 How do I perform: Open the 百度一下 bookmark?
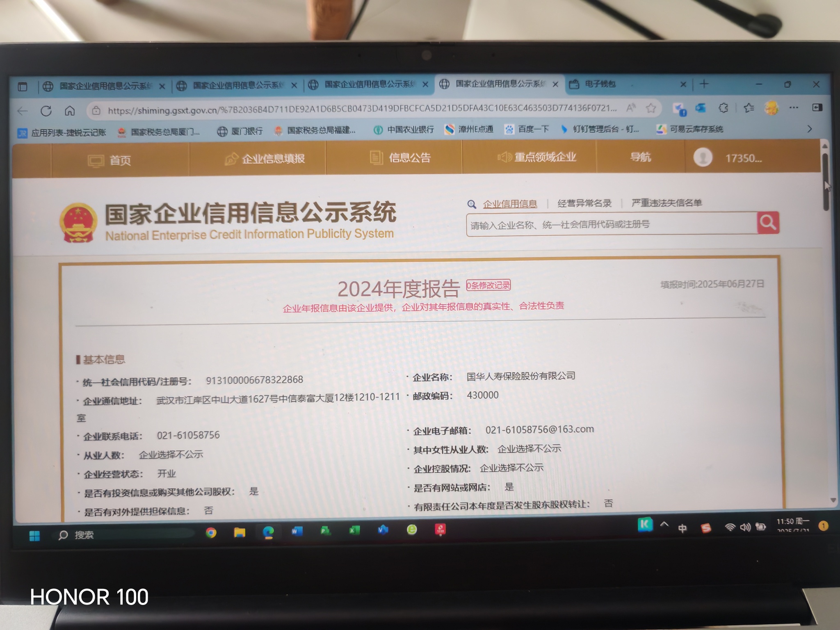coord(527,129)
